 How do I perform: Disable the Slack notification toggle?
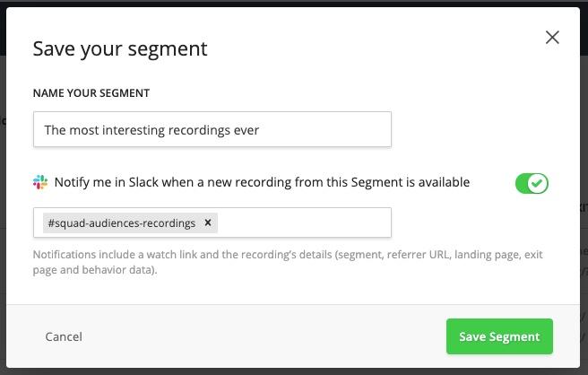point(532,183)
